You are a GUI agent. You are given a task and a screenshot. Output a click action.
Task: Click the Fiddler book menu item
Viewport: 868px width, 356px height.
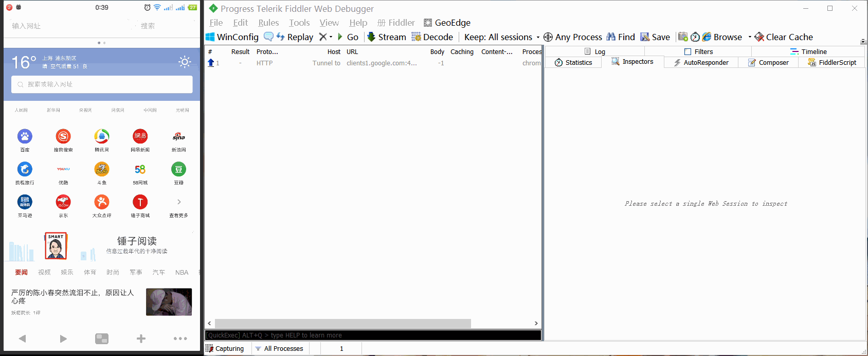396,23
